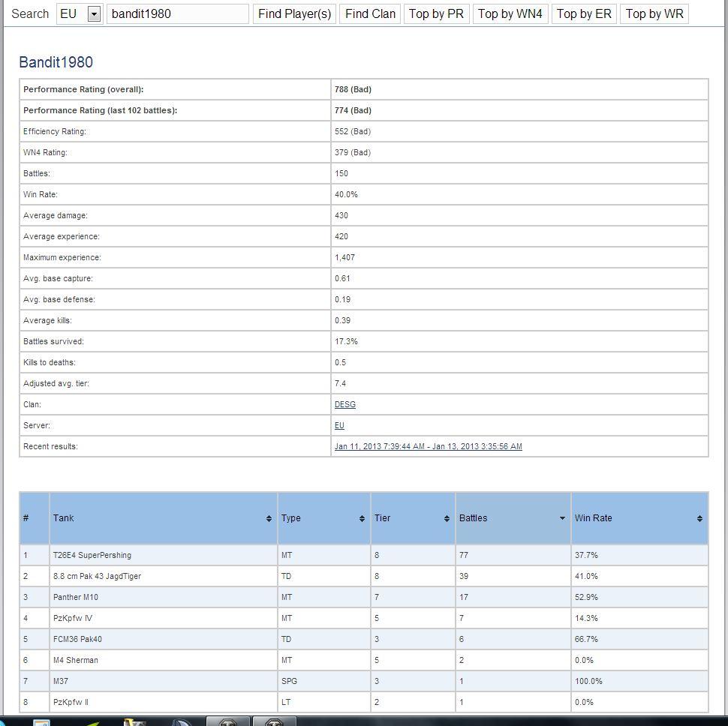Click the Performance Rating (overall) label

[83, 89]
